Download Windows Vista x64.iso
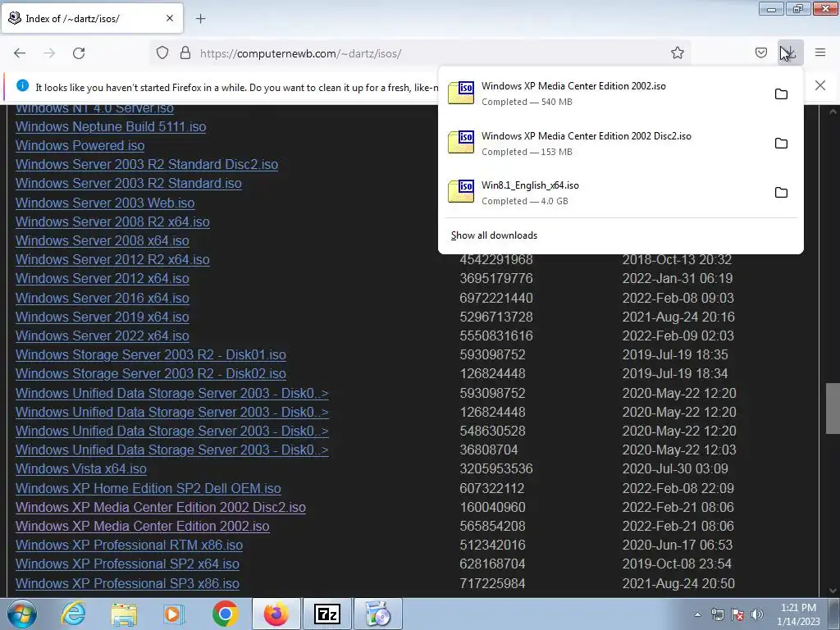The width and height of the screenshot is (840, 630). [81, 468]
